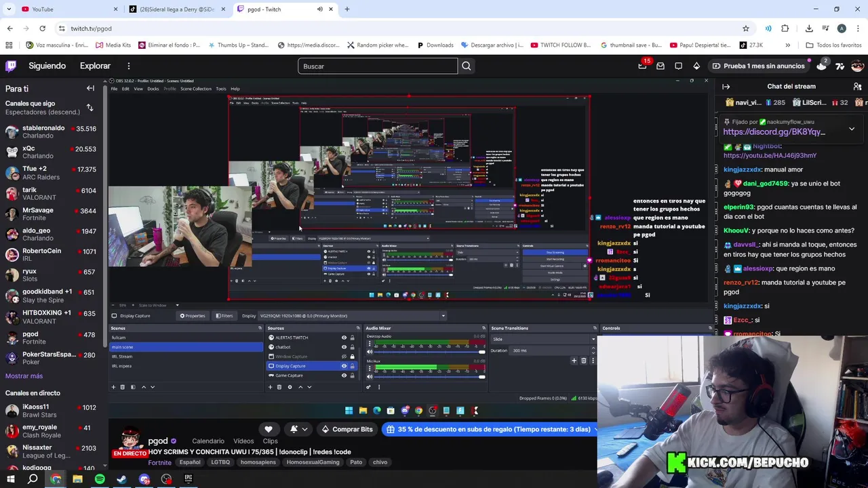Click the heart follow button under the stream
The image size is (868, 488).
269,429
